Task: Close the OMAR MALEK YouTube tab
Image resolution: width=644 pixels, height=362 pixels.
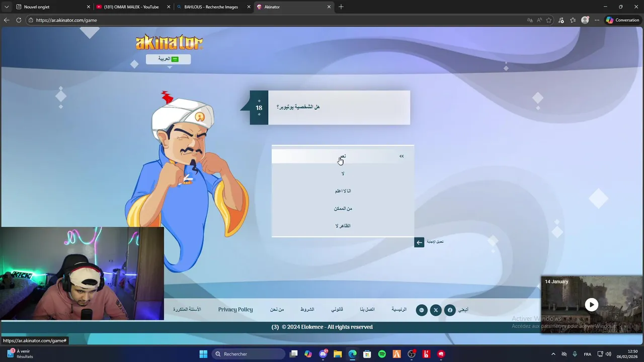Action: click(x=169, y=7)
